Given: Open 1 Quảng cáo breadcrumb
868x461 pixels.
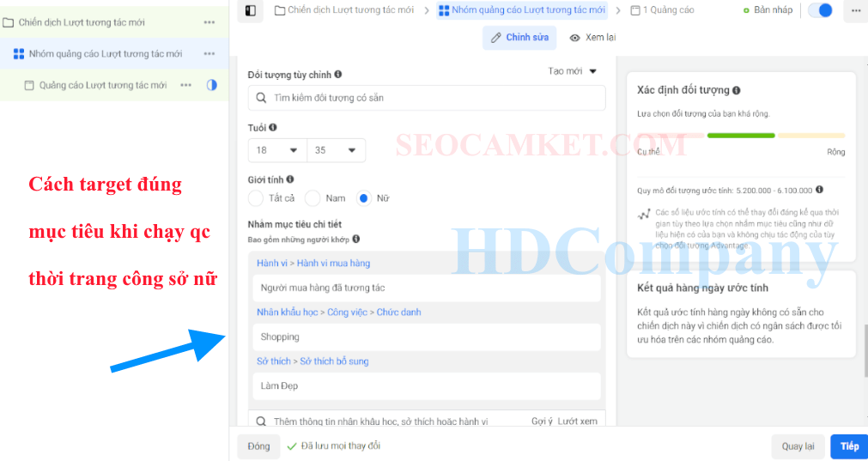Looking at the screenshot, I should pyautogui.click(x=662, y=10).
